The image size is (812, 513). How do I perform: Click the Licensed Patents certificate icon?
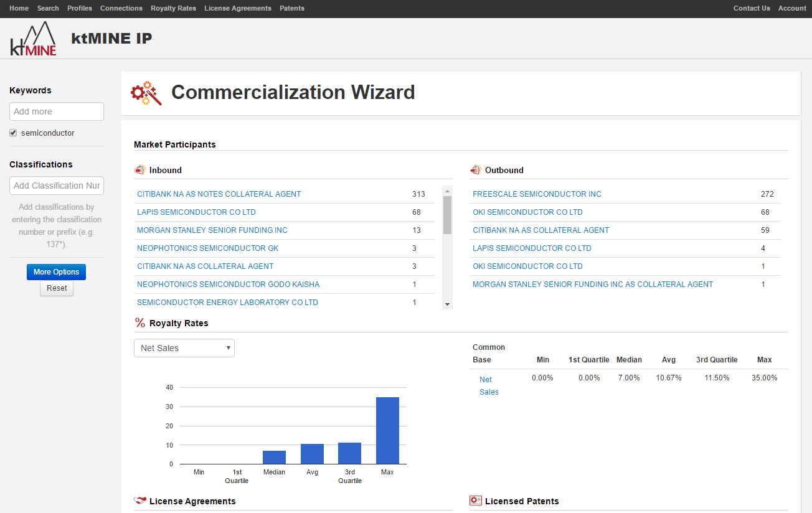click(x=476, y=501)
